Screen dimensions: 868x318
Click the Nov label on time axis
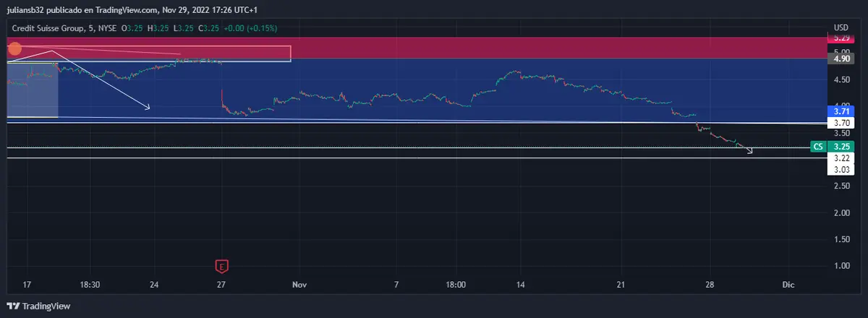(x=300, y=285)
